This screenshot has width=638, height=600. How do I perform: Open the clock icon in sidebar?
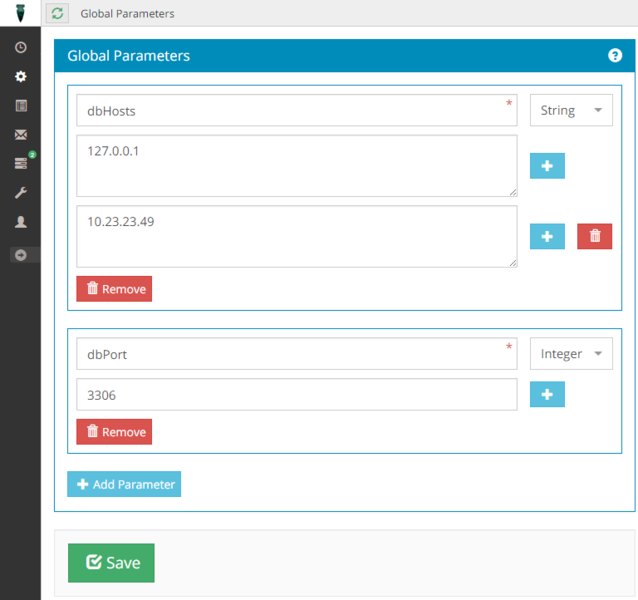click(x=21, y=48)
